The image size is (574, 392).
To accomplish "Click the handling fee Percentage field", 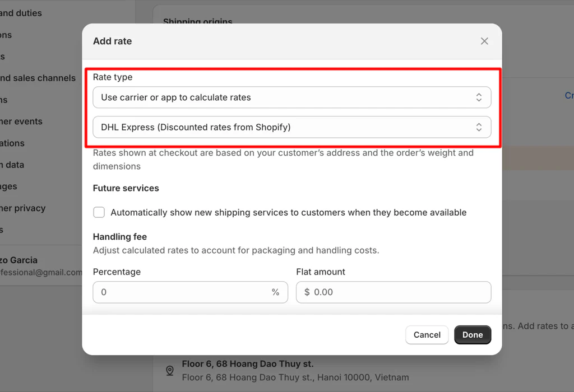I will pyautogui.click(x=191, y=292).
